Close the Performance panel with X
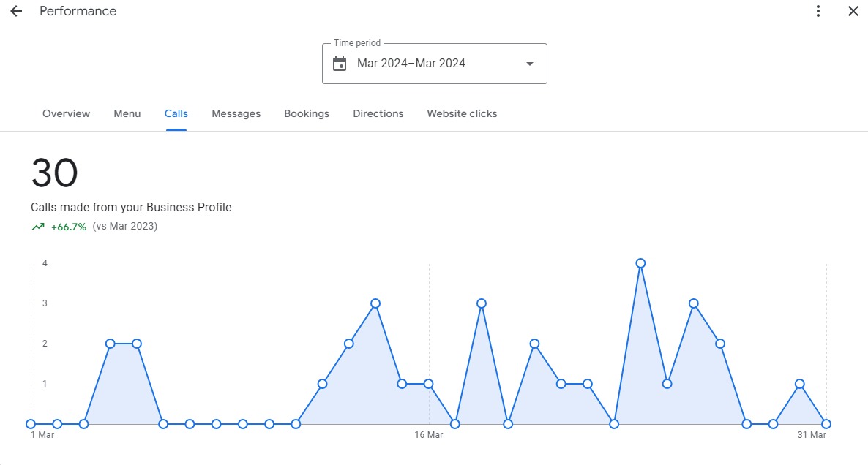Image resolution: width=868 pixels, height=465 pixels. tap(853, 11)
